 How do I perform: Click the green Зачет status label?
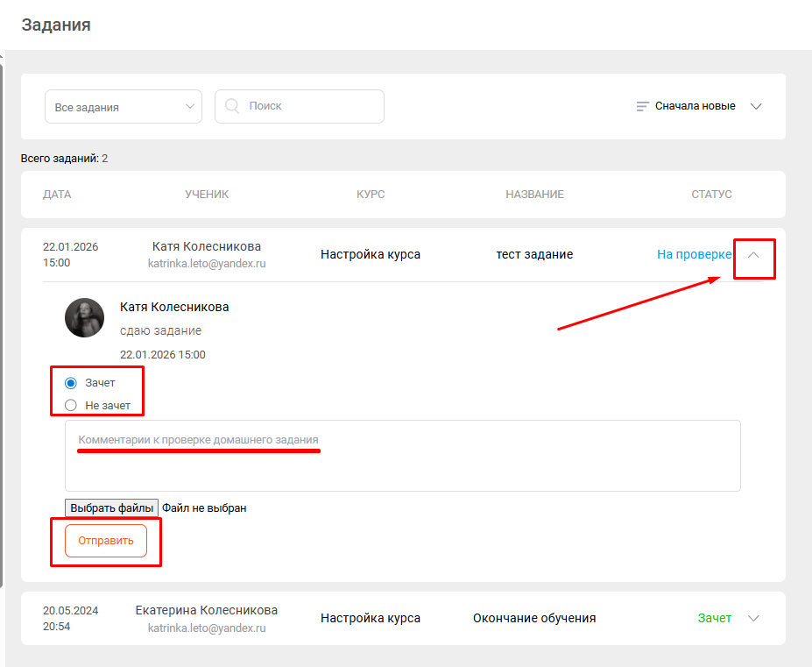[x=714, y=618]
